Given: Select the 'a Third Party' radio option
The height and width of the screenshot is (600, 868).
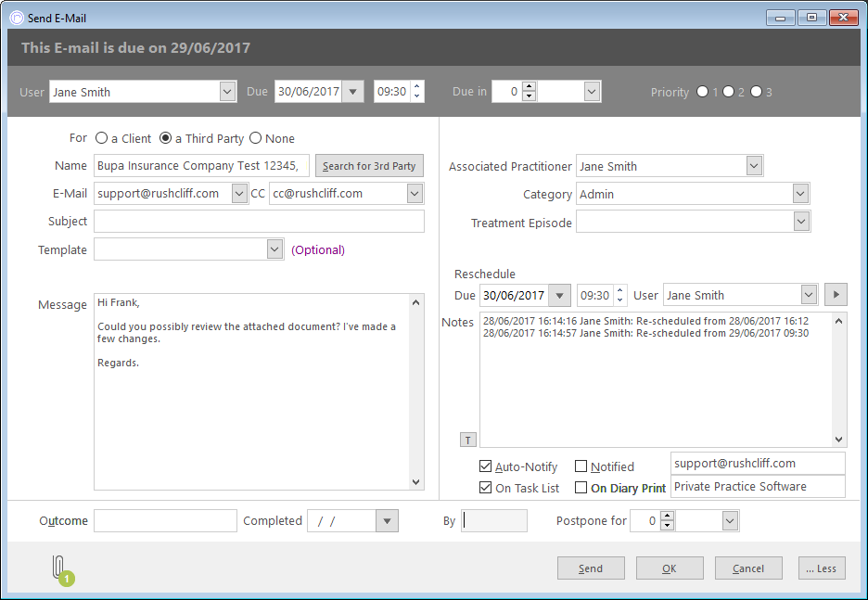Looking at the screenshot, I should click(165, 138).
